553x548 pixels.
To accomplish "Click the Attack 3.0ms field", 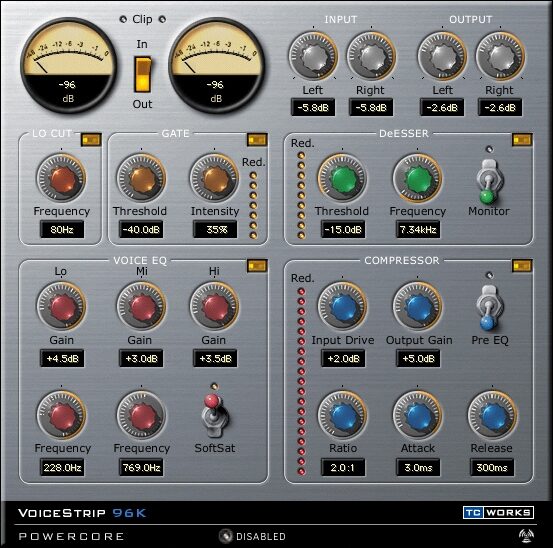I will tap(418, 468).
